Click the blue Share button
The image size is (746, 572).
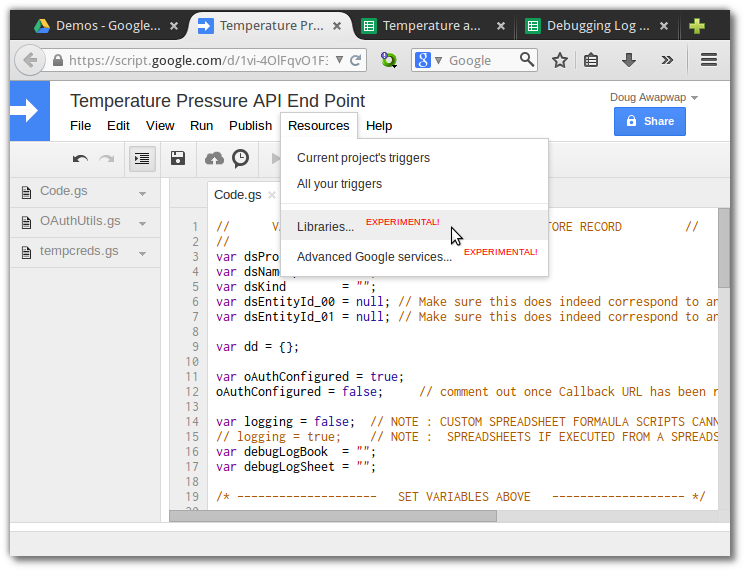pos(649,121)
